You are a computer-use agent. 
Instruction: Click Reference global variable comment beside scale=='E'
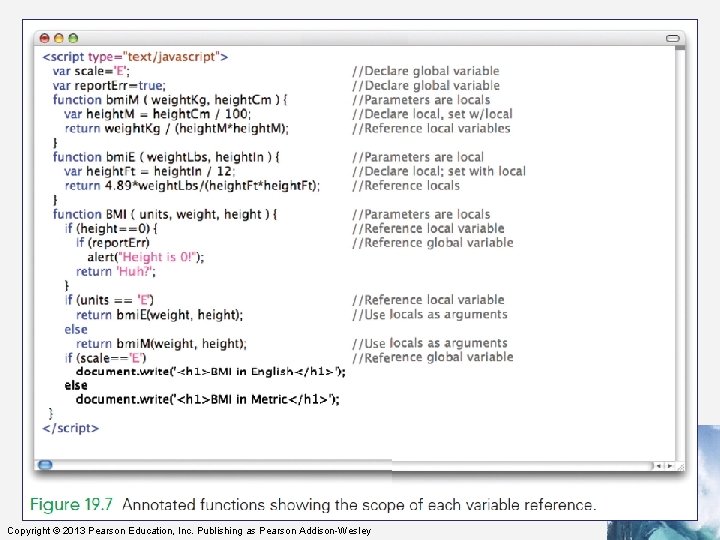[x=433, y=357]
